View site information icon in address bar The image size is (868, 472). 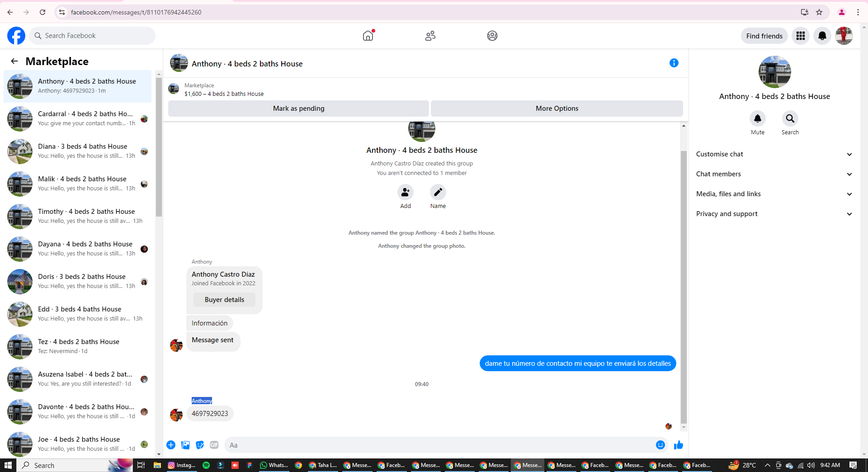62,12
